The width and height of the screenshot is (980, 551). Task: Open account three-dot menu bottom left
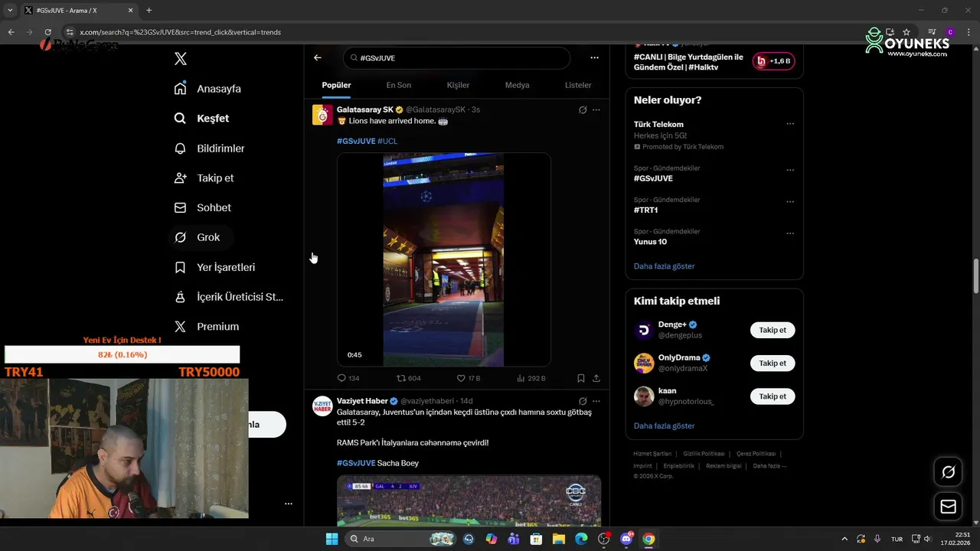point(289,504)
